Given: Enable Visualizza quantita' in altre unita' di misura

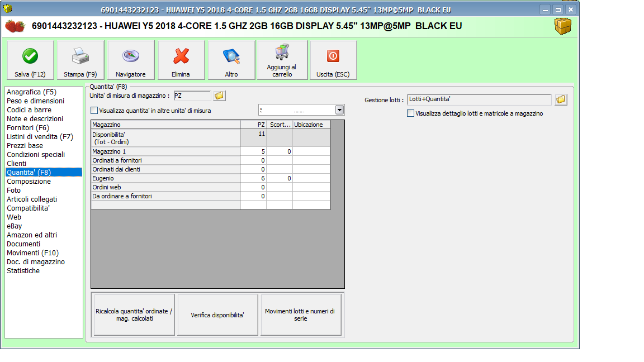Looking at the screenshot, I should tap(94, 111).
